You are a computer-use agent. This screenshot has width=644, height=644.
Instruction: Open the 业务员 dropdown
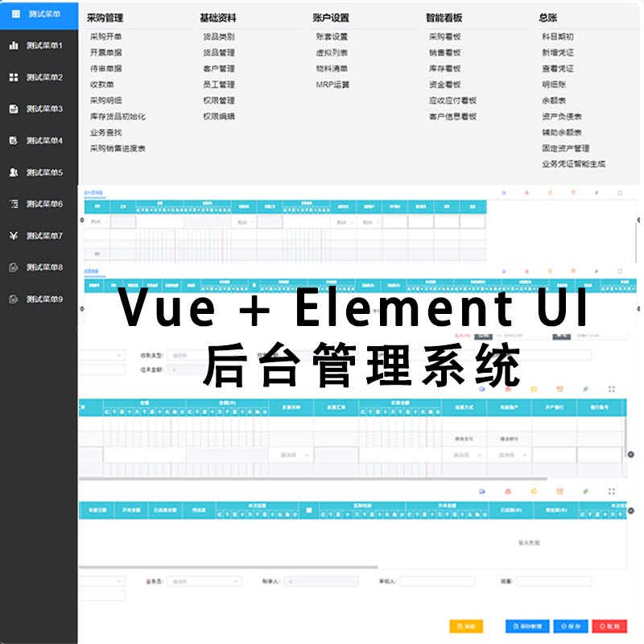(x=204, y=581)
